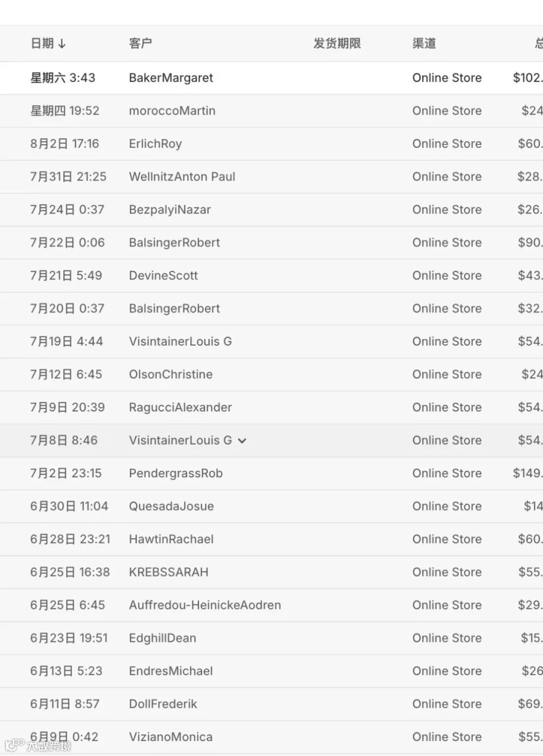Open OlsonChristine order row
The image size is (543, 756).
coord(271,375)
